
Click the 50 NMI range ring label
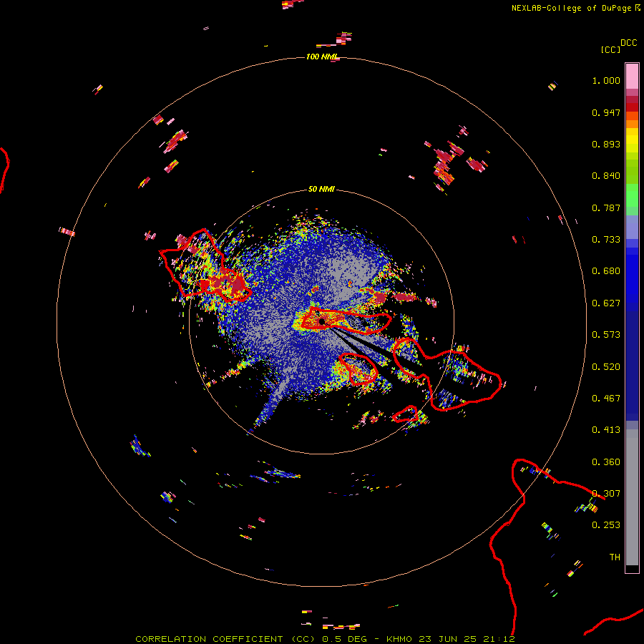pyautogui.click(x=321, y=189)
